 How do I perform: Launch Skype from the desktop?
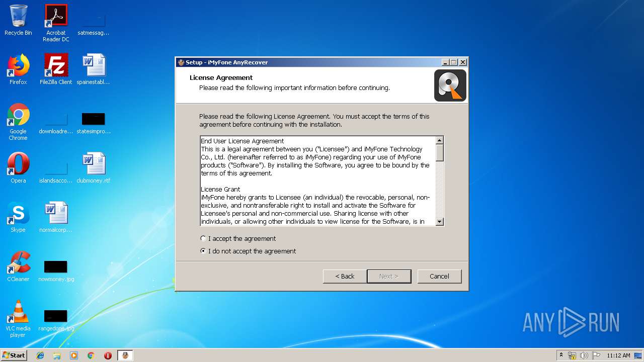pos(18,217)
